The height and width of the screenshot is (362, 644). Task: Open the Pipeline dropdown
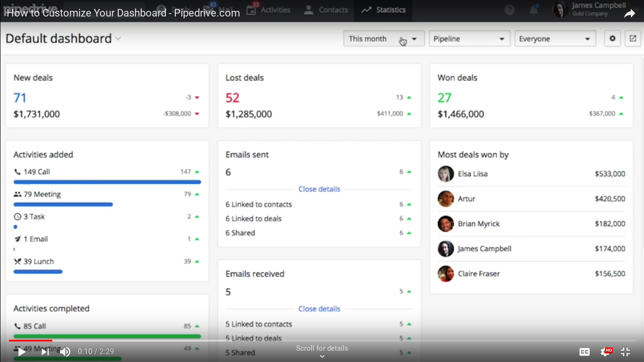[469, 38]
